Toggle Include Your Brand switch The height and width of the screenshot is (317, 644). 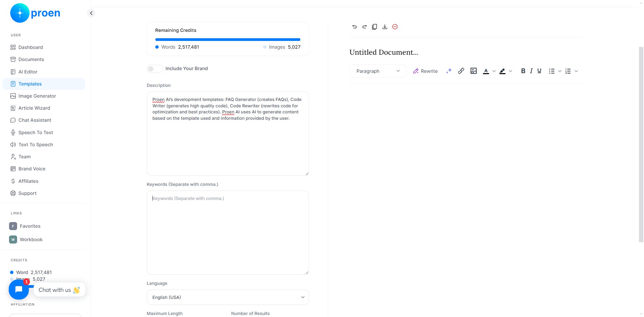[x=155, y=69]
